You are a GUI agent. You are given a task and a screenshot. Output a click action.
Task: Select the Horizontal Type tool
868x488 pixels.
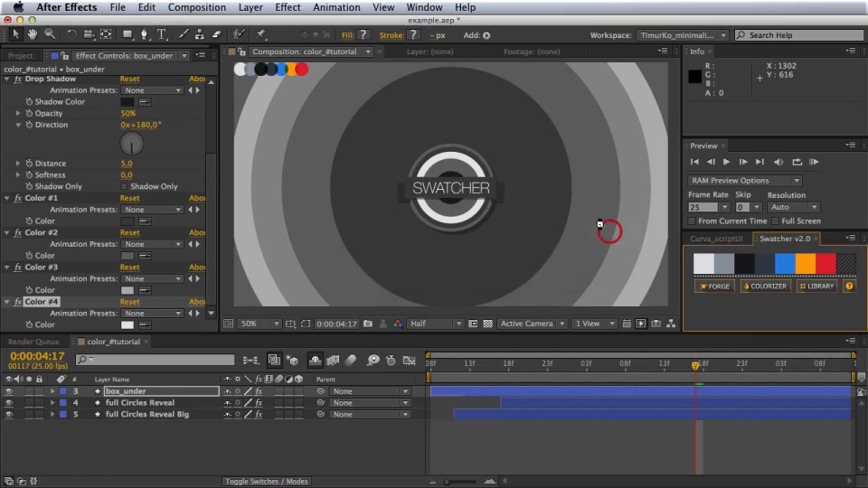[162, 34]
